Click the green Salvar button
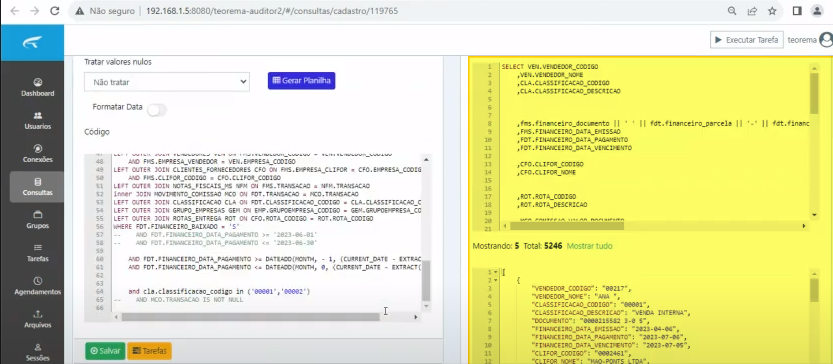 pyautogui.click(x=105, y=351)
